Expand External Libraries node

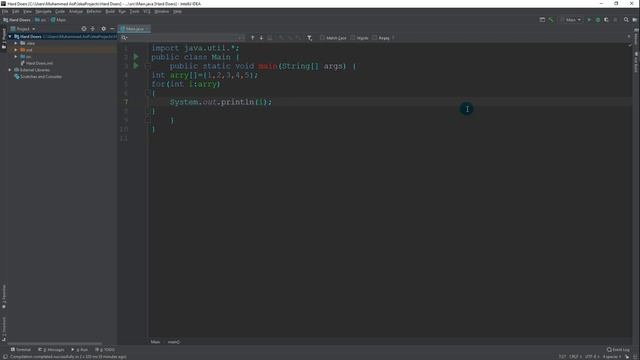[10, 70]
